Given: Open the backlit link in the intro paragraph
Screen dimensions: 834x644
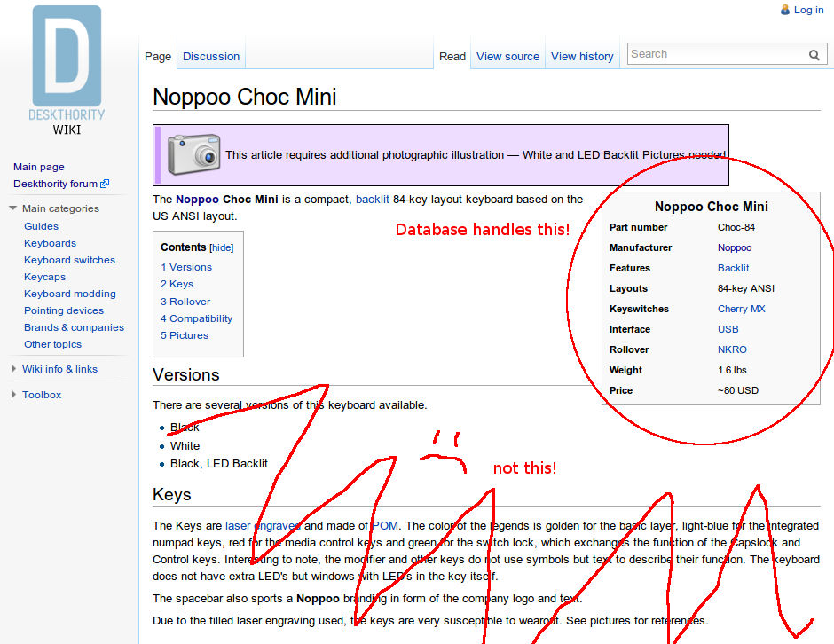Looking at the screenshot, I should pos(373,199).
